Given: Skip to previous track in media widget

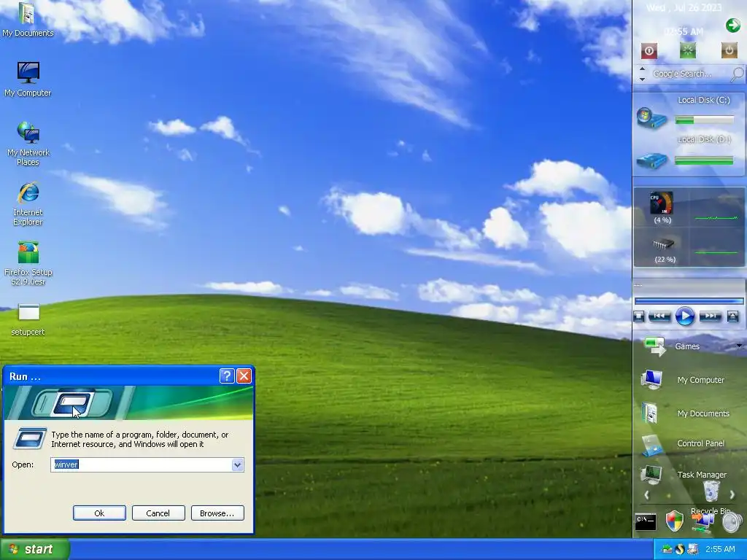Looking at the screenshot, I should coord(659,316).
